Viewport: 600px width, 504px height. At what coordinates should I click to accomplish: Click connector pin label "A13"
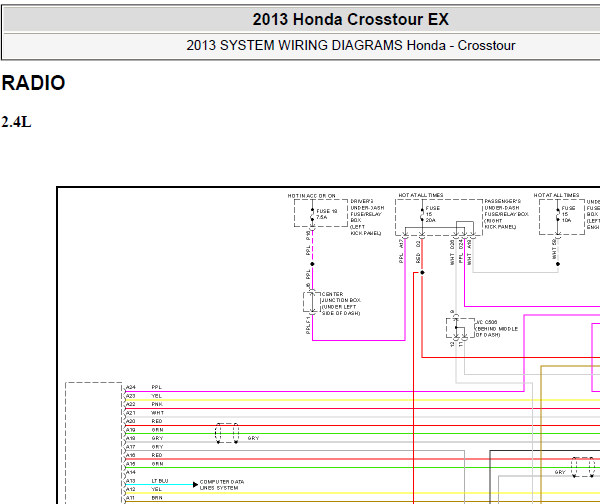131,481
